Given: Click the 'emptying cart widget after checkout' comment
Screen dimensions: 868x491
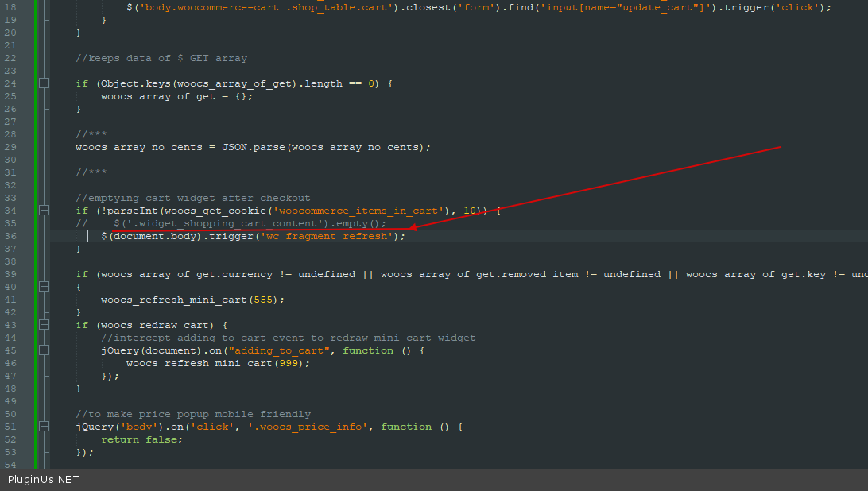Looking at the screenshot, I should 193,198.
